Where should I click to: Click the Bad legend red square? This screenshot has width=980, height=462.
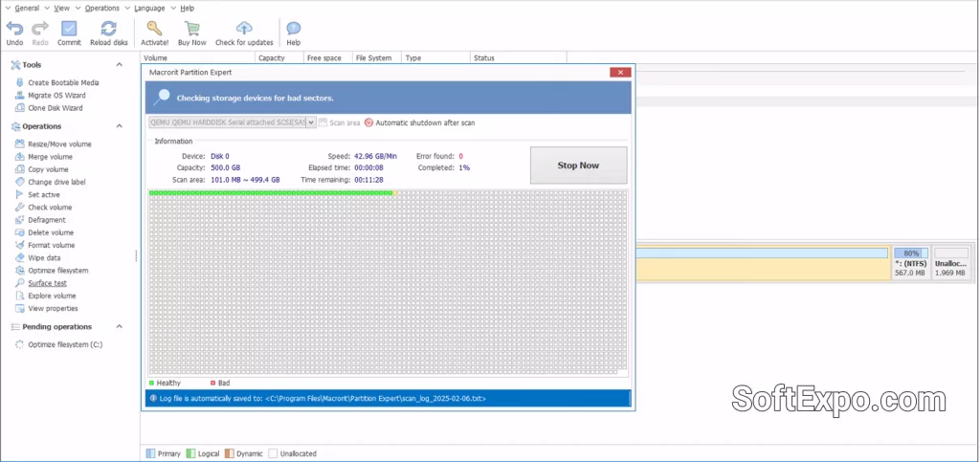pos(212,383)
